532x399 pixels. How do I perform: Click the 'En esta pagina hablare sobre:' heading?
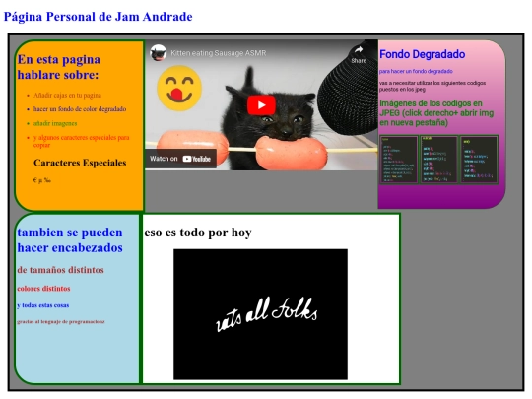(x=59, y=67)
